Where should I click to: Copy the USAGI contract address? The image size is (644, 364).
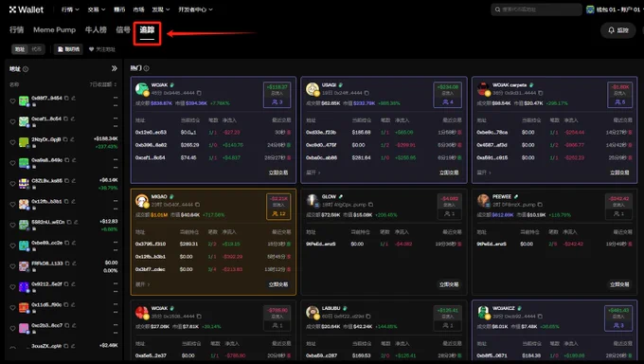pos(367,93)
